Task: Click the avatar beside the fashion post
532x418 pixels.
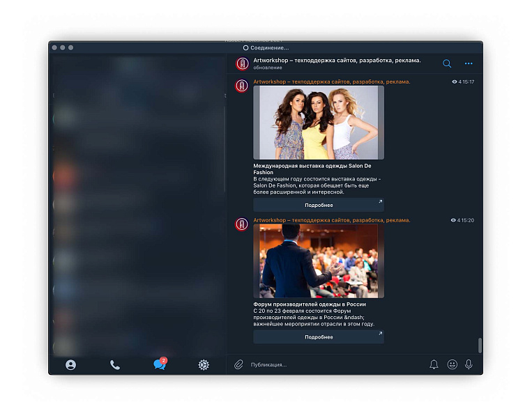Action: point(242,86)
